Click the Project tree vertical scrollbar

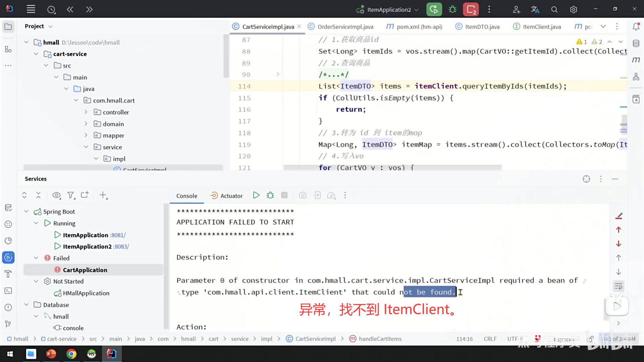(226, 57)
